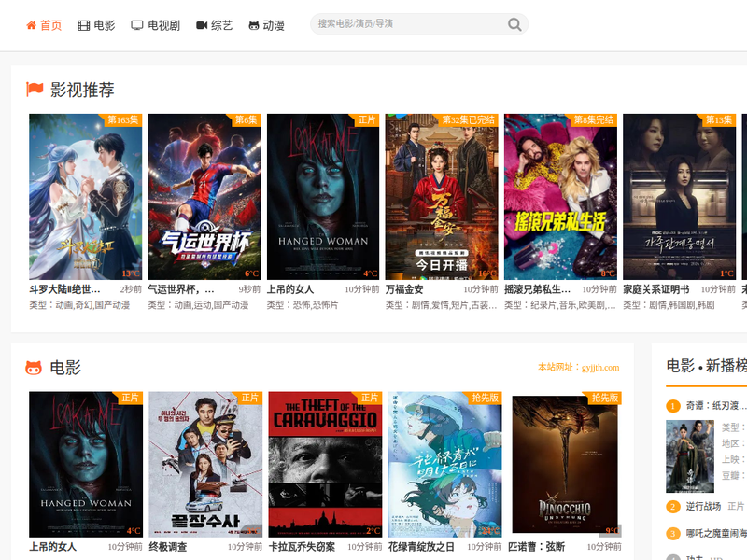The image size is (747, 560).
Task: Click the 第13集 badge on 家庭关系证明书
Action: pos(719,120)
